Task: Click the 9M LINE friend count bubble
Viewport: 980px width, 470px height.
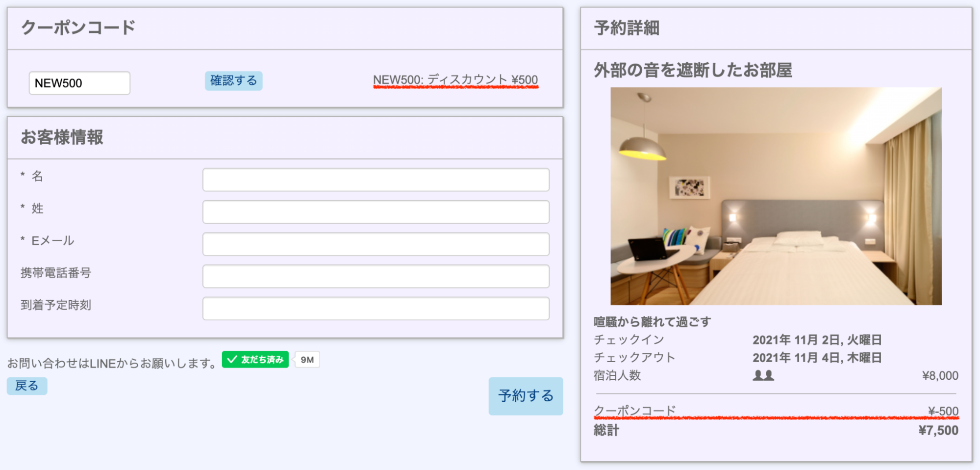Action: click(x=307, y=360)
